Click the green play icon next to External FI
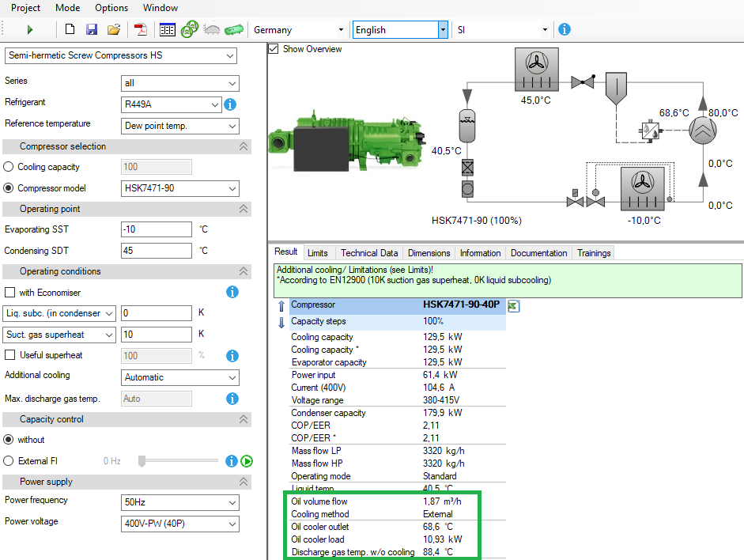This screenshot has height=560, width=744. pyautogui.click(x=246, y=460)
